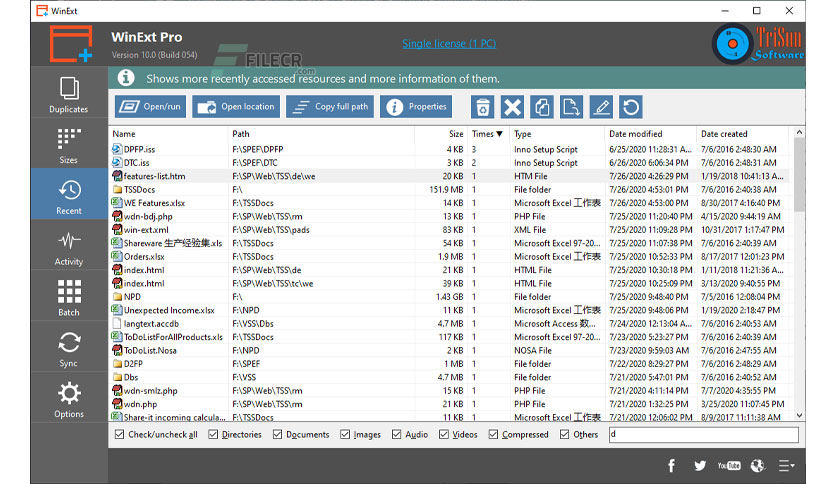Select the wdn-smlz.php row
836x484 pixels.
coord(449,390)
